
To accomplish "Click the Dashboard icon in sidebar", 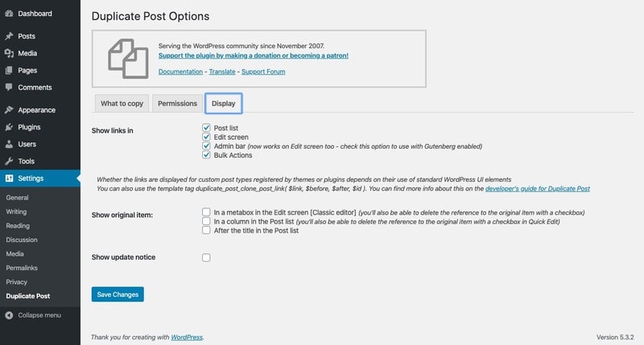I will [x=9, y=14].
